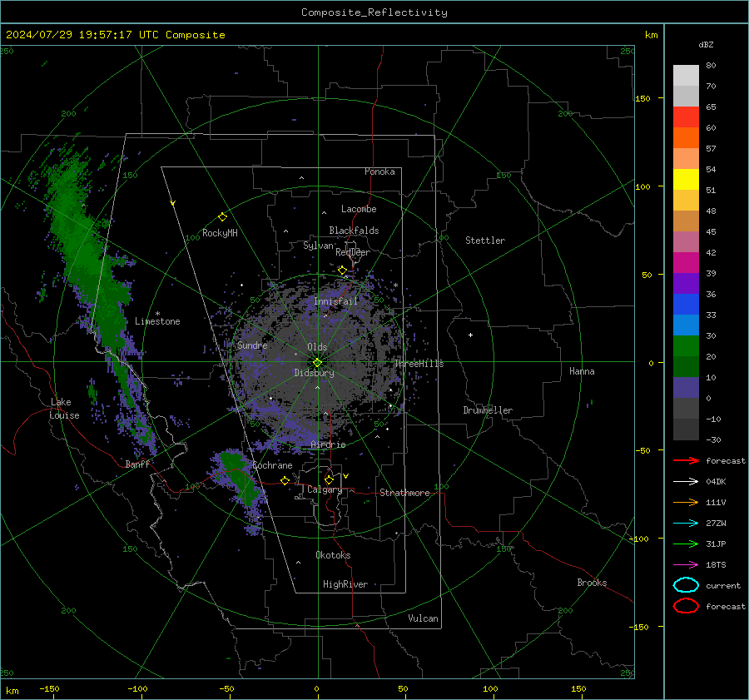Click the Ponoka label on the map

[x=379, y=172]
